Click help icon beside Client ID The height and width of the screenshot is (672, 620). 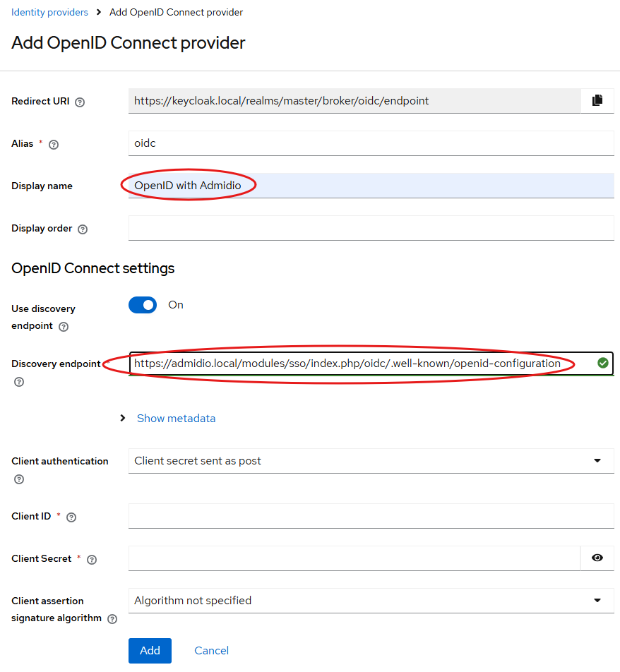(71, 517)
